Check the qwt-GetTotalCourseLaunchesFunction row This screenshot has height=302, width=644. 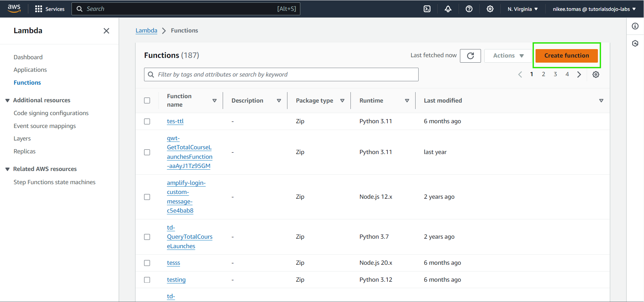147,152
